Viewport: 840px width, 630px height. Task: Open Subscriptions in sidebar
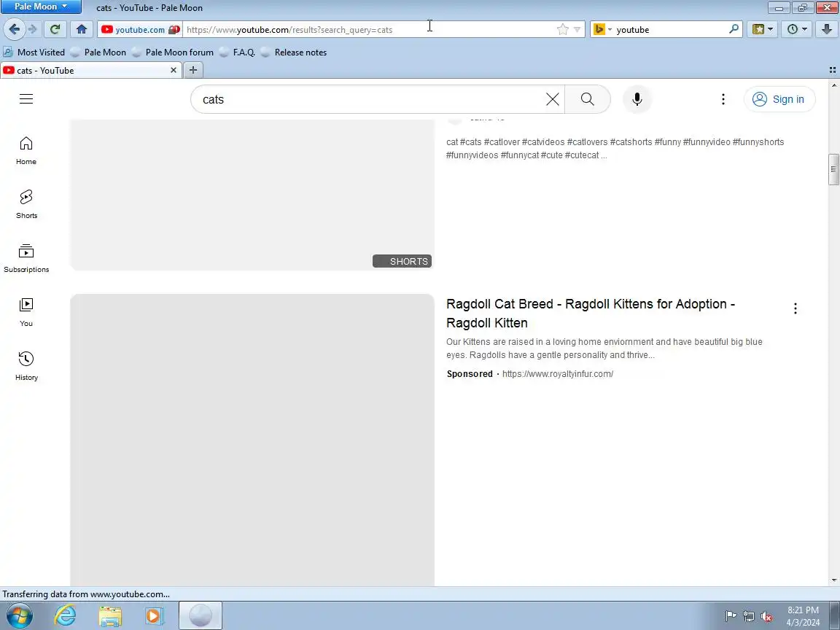(x=26, y=259)
